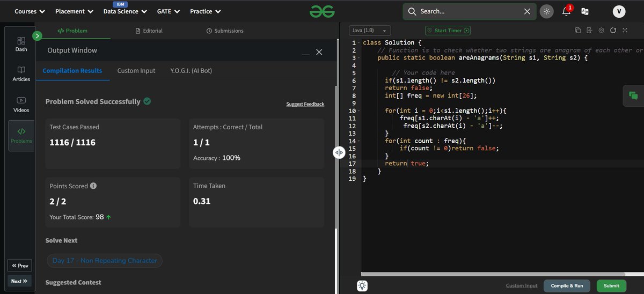Viewport: 644px width, 294px height.
Task: Switch to the Submissions tab
Action: point(225,31)
